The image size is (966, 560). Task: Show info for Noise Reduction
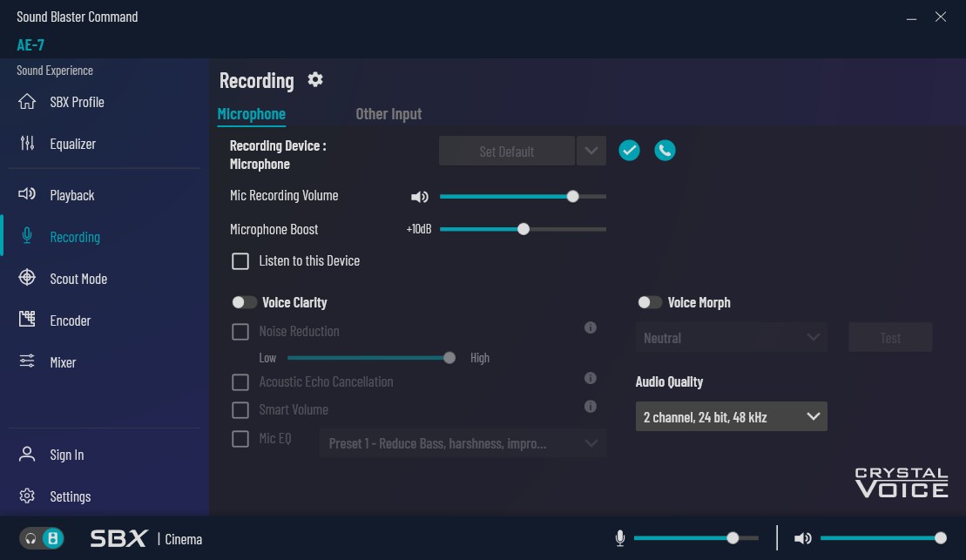(591, 327)
